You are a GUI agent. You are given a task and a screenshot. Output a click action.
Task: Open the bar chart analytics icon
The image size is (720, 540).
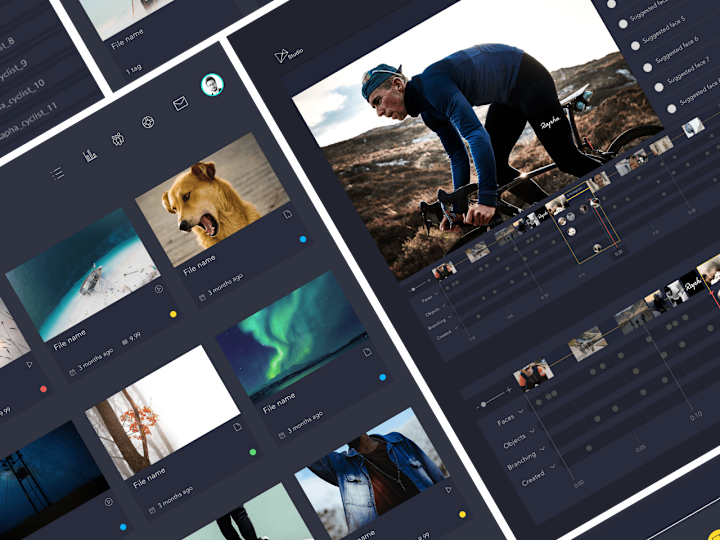click(x=90, y=156)
